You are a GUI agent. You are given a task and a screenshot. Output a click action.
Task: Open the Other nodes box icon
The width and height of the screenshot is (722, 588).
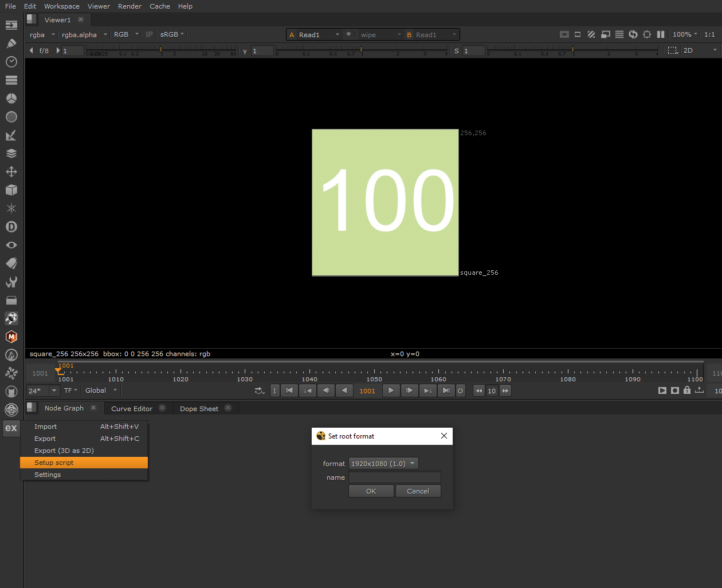11,300
